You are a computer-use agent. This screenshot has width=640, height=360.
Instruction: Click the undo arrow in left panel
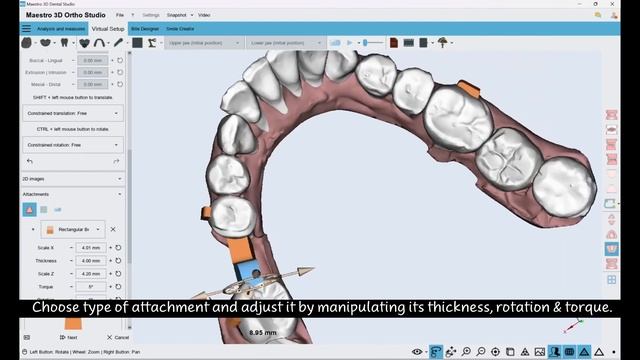[30, 161]
